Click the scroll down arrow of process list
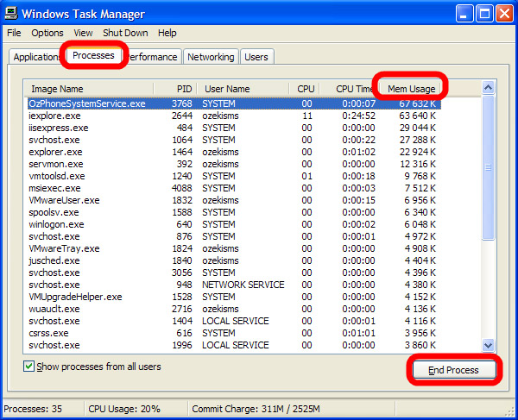Screen dimensions: 518x420 click(x=488, y=346)
